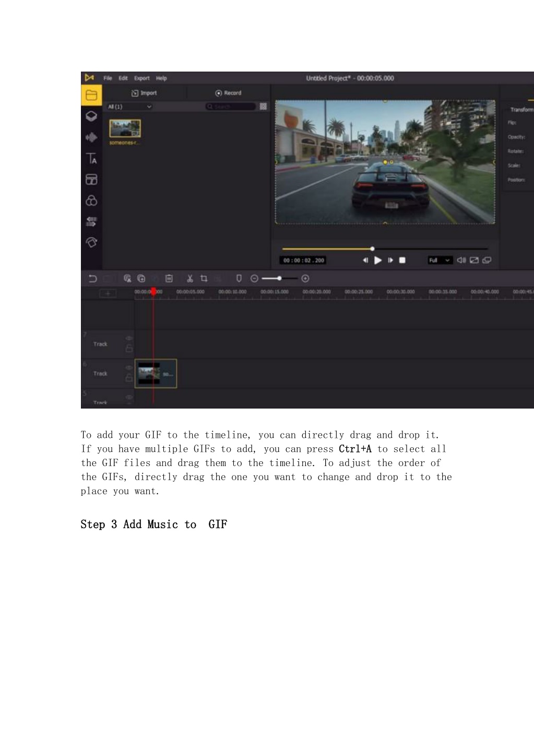Open the Help menu
The width and height of the screenshot is (534, 756).
tap(161, 78)
